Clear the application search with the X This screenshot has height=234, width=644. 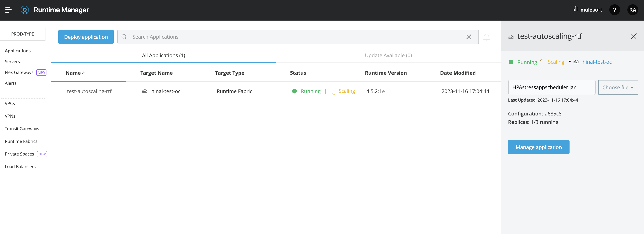point(469,37)
